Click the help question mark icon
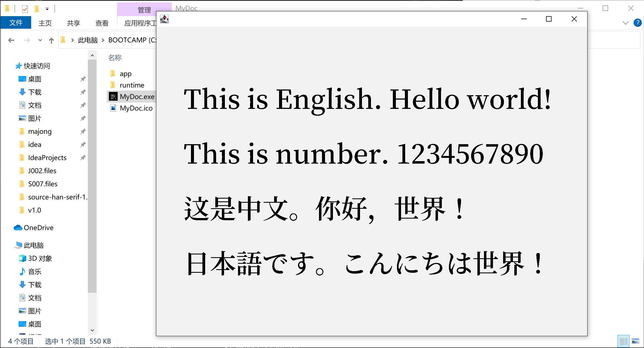Image resolution: width=644 pixels, height=348 pixels. coord(637,23)
